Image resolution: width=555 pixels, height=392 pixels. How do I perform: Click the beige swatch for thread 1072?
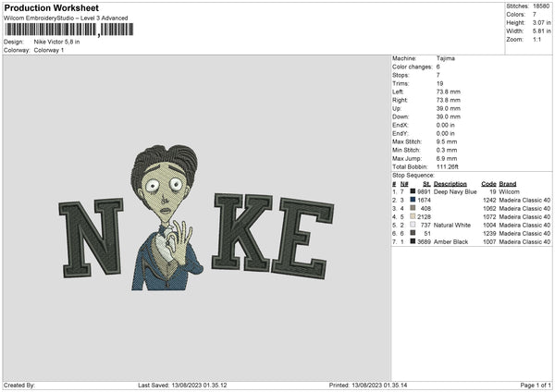pos(413,216)
